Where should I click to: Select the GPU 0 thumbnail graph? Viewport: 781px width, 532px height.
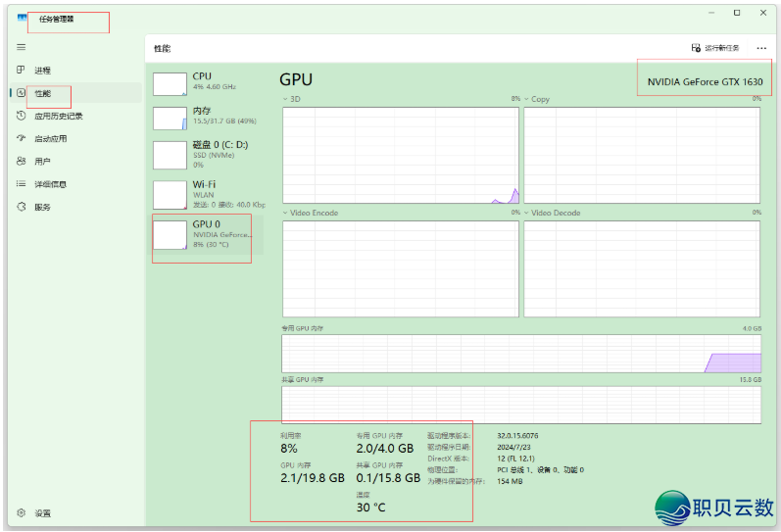click(x=170, y=235)
